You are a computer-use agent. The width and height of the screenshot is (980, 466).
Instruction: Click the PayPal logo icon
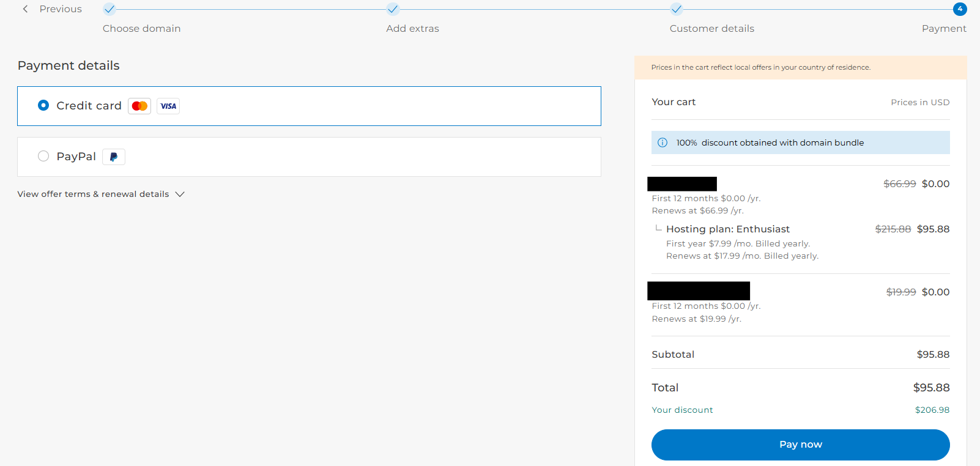(114, 157)
